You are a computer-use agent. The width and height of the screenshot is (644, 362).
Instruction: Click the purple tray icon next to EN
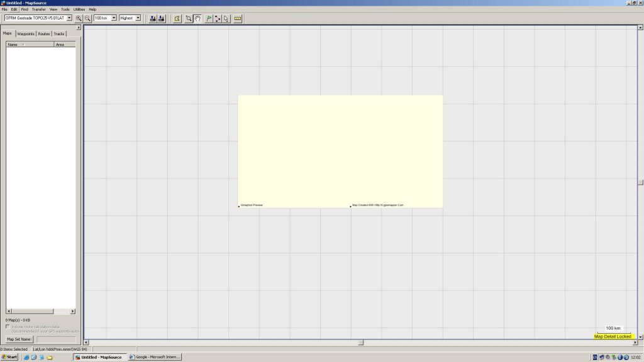(602, 357)
